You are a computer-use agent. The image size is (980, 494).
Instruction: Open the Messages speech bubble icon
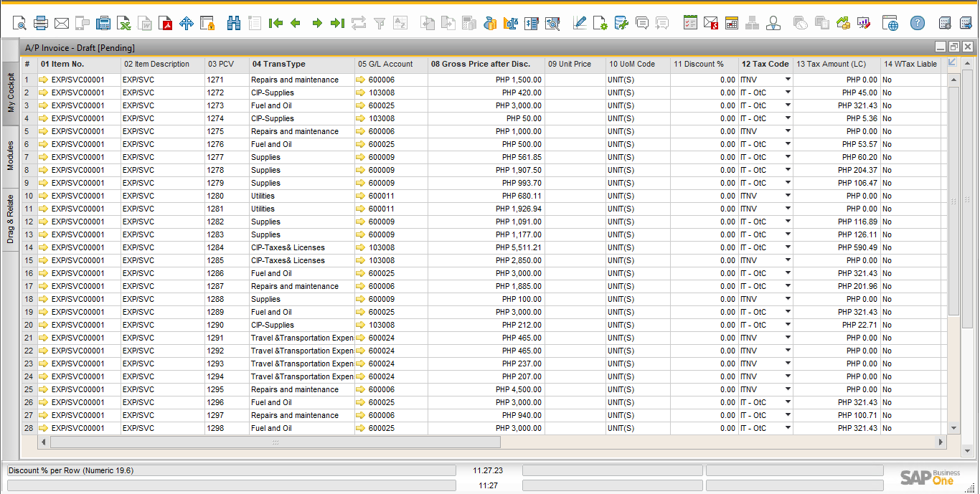(642, 24)
